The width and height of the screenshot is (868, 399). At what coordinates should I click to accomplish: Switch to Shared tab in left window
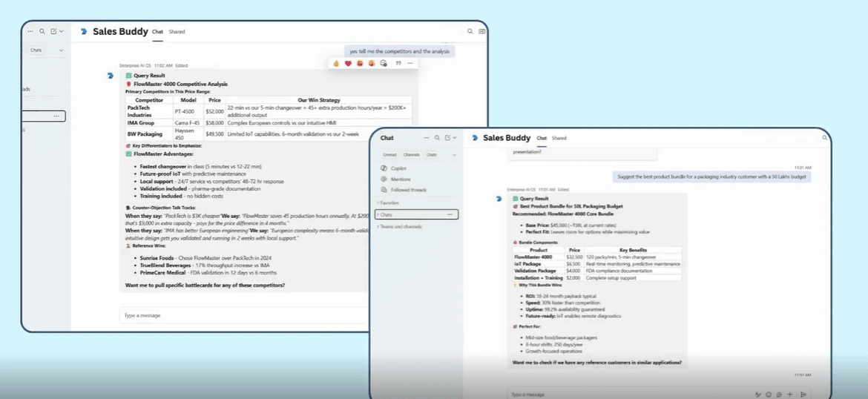[x=177, y=32]
